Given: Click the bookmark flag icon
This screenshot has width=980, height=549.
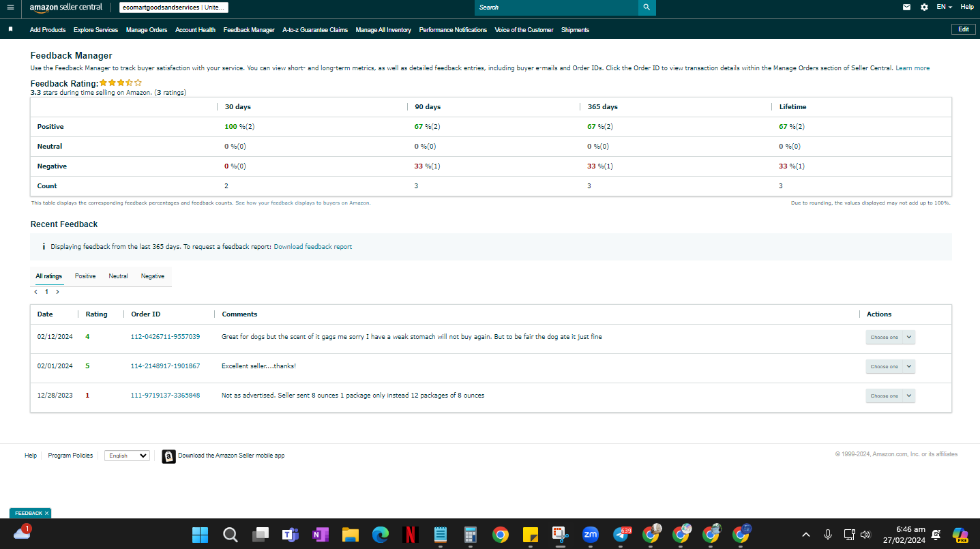Looking at the screenshot, I should pos(10,29).
